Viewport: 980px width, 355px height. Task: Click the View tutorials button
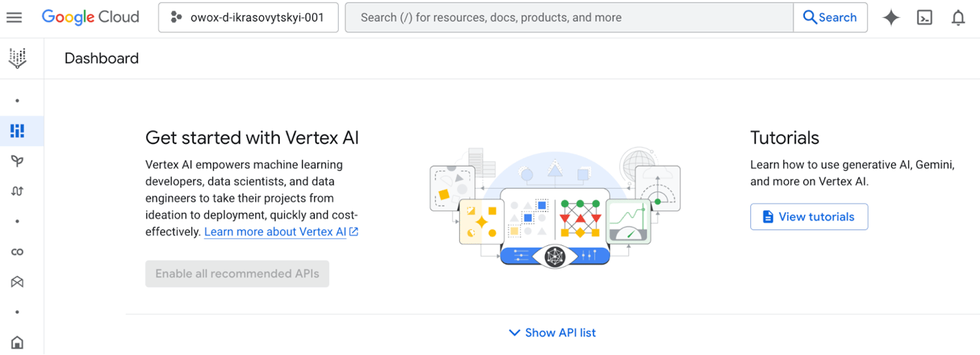[x=809, y=217]
